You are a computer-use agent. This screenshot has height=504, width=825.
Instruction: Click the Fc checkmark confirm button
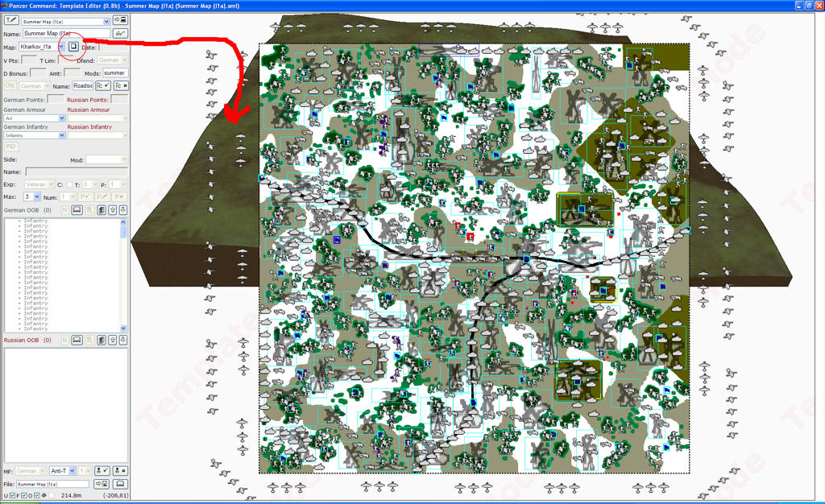point(103,85)
